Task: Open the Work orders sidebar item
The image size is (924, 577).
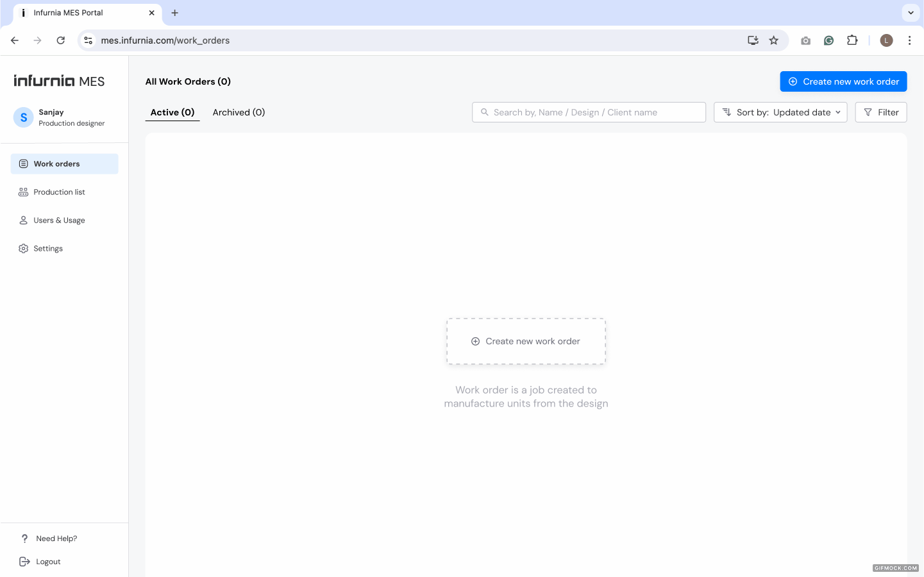Action: pyautogui.click(x=64, y=163)
